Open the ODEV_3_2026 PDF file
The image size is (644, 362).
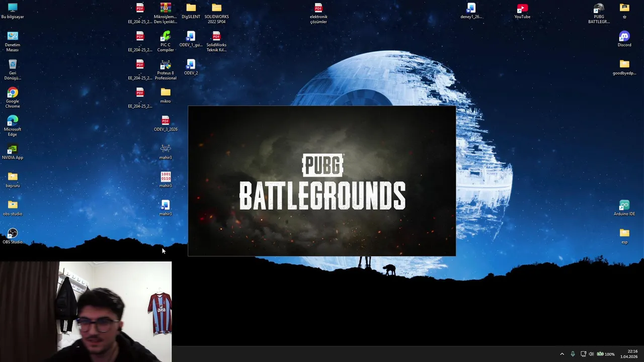tap(166, 124)
